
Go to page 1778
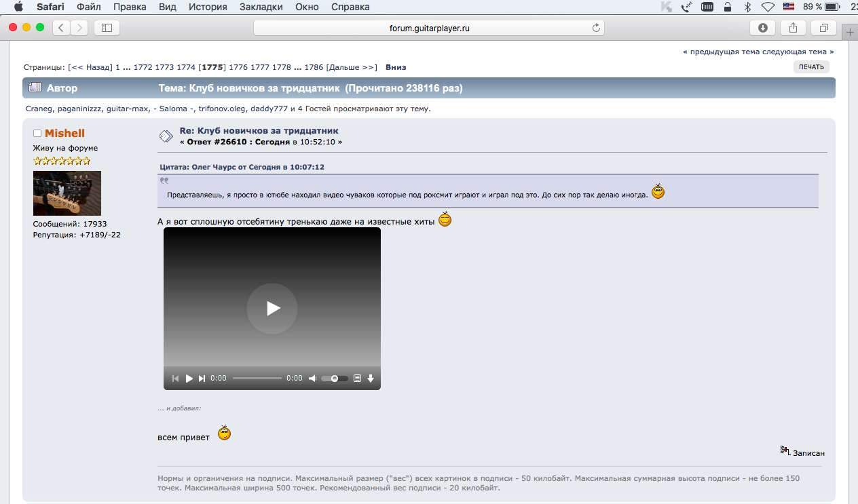click(282, 67)
